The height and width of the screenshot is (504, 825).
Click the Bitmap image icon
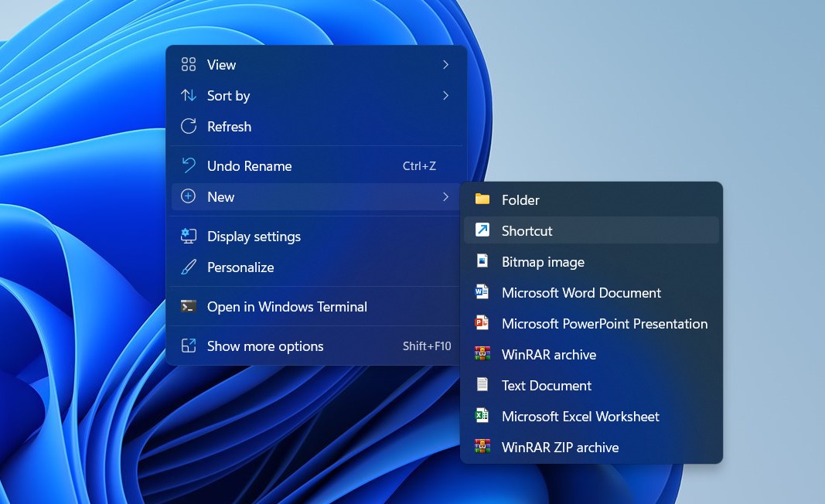[x=482, y=261]
